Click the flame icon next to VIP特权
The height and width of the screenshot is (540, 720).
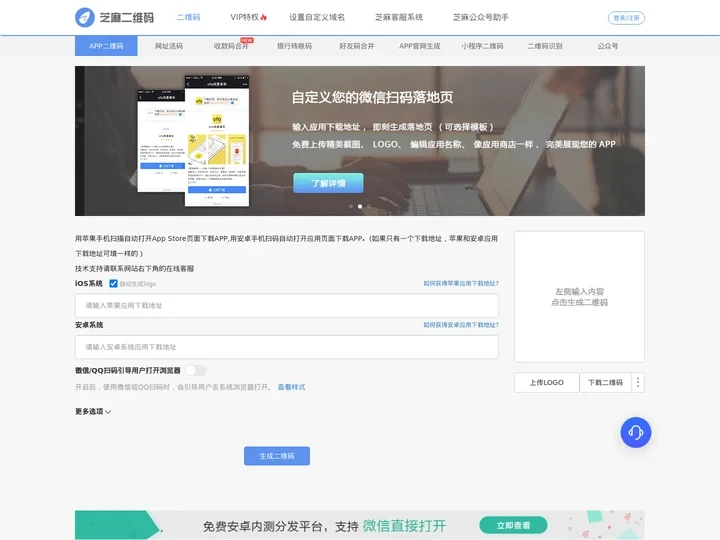pyautogui.click(x=264, y=17)
